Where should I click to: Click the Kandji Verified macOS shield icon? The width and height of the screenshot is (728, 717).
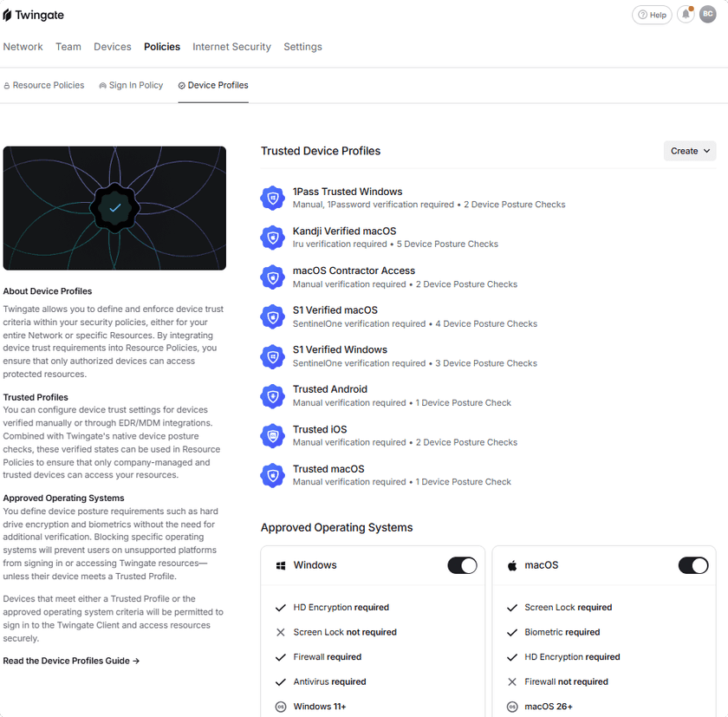pyautogui.click(x=273, y=238)
